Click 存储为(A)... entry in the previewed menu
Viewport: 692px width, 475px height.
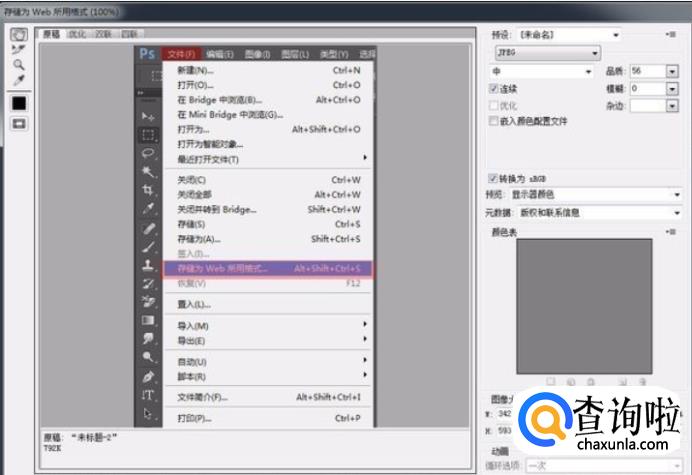pos(268,239)
